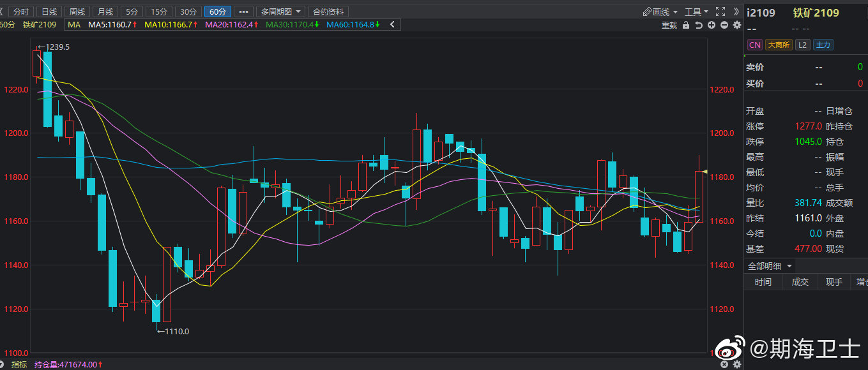Click the 大商所 exchange tag
Viewport: 868px width, 370px height.
pyautogui.click(x=779, y=45)
